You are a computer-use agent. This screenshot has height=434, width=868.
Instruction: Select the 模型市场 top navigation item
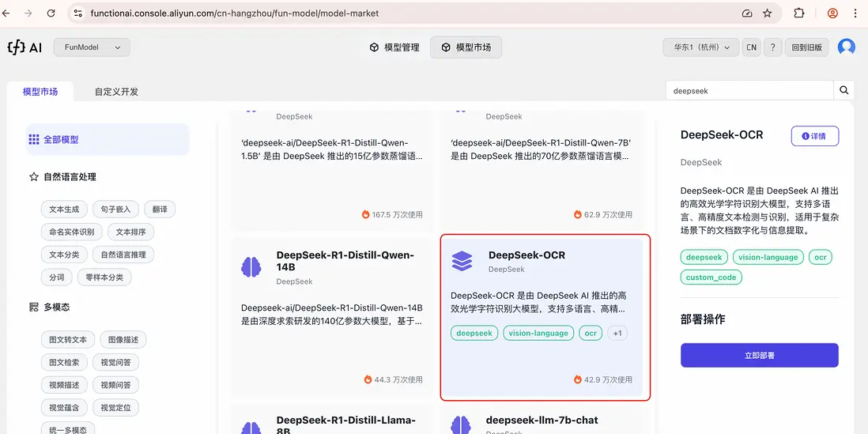pyautogui.click(x=466, y=47)
